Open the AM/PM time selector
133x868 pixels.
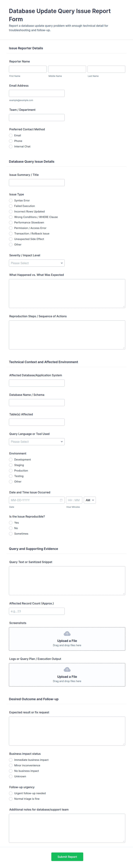tap(90, 500)
